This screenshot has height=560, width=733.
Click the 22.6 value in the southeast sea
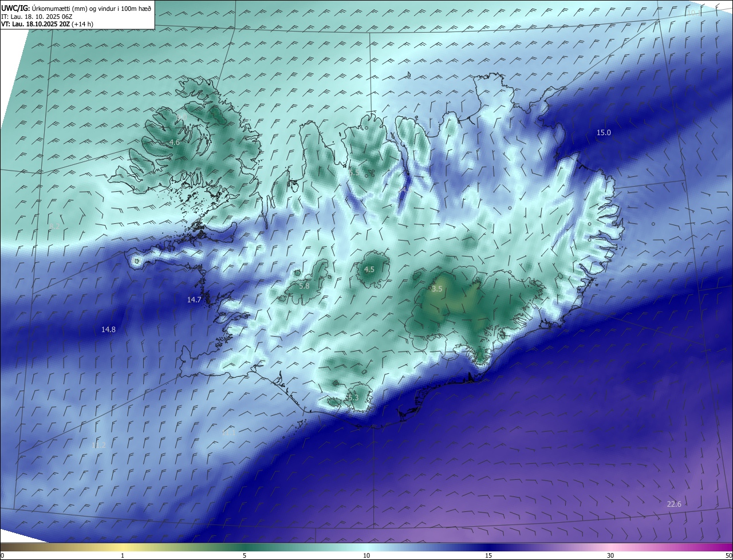674,504
